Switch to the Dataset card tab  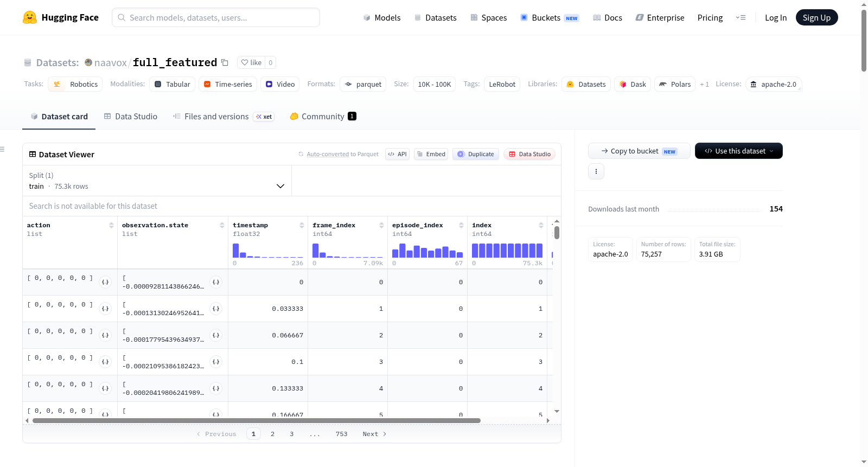coord(59,117)
